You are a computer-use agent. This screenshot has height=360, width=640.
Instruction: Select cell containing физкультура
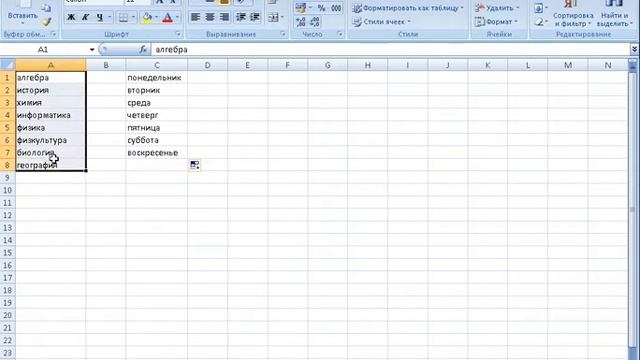51,140
